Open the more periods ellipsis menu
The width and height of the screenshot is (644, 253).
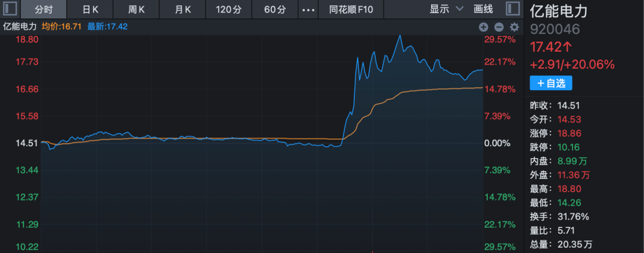[308, 10]
